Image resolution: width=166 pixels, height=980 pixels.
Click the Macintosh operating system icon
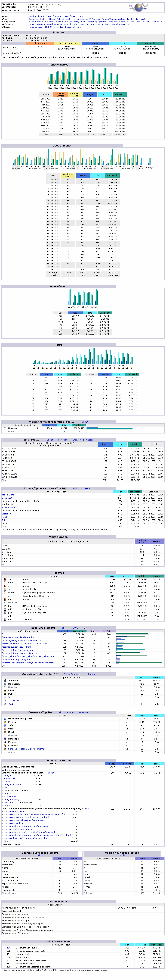pos(5,684)
